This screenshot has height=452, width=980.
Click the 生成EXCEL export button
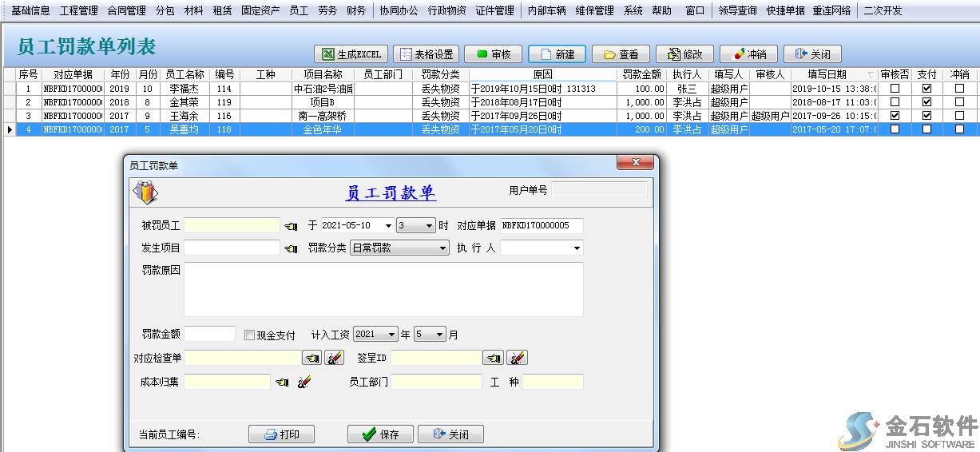click(x=351, y=54)
